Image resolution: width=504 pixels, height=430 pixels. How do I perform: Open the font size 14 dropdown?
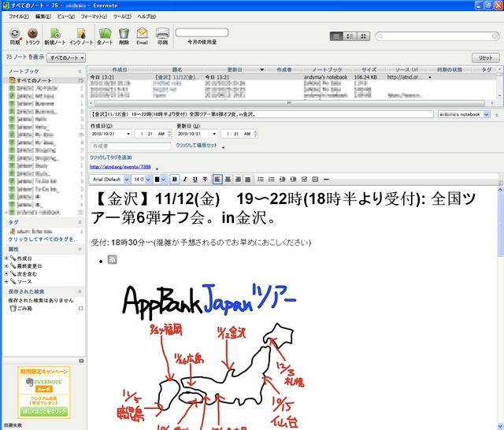click(148, 180)
